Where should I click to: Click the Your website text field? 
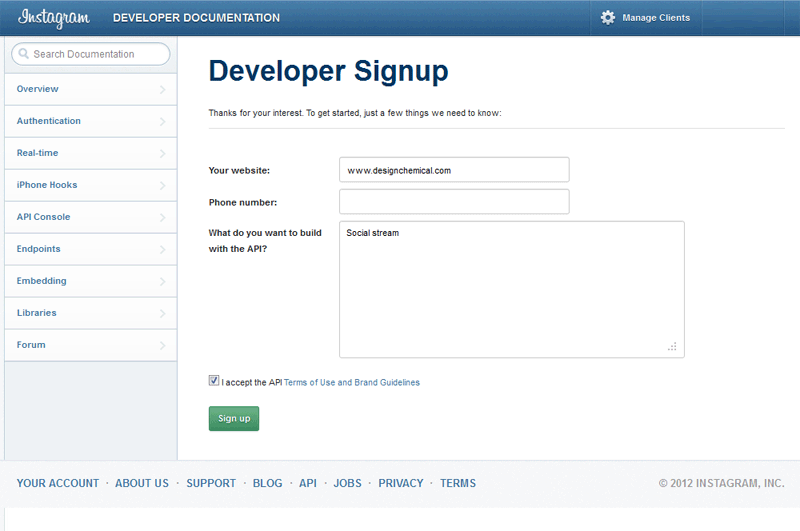[x=454, y=170]
